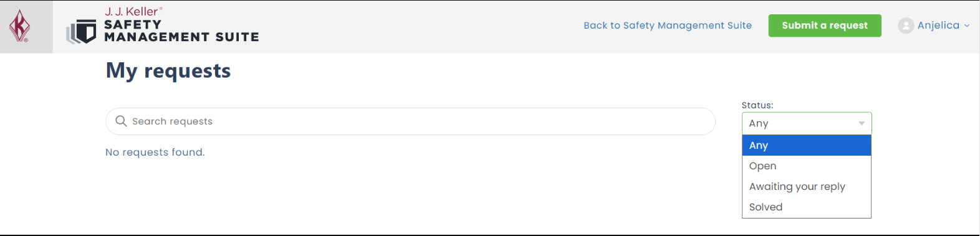Click the My requests heading

tap(168, 71)
